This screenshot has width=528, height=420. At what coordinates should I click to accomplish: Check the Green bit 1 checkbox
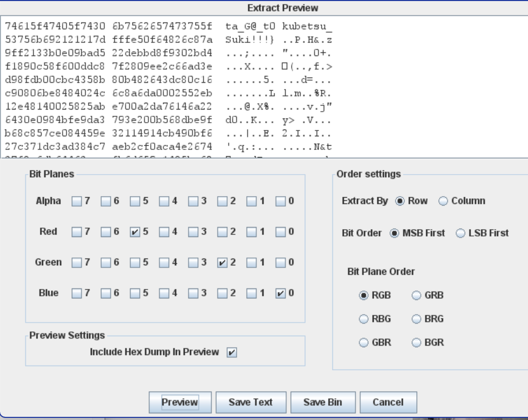click(251, 263)
